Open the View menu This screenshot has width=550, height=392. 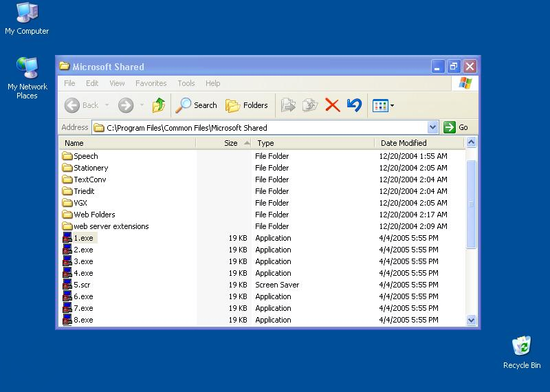(117, 83)
